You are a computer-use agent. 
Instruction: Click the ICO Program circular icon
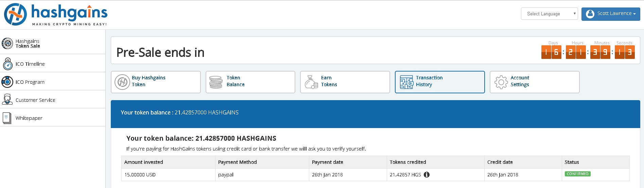pyautogui.click(x=7, y=82)
